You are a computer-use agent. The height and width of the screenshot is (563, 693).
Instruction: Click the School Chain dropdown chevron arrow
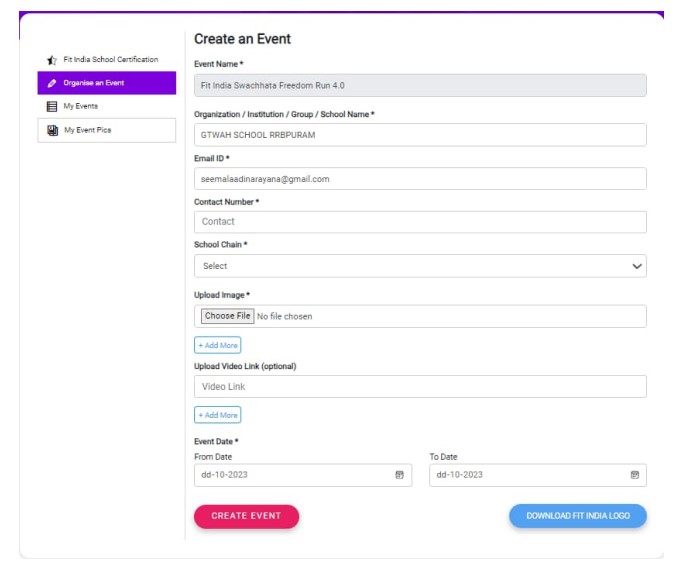(x=636, y=266)
